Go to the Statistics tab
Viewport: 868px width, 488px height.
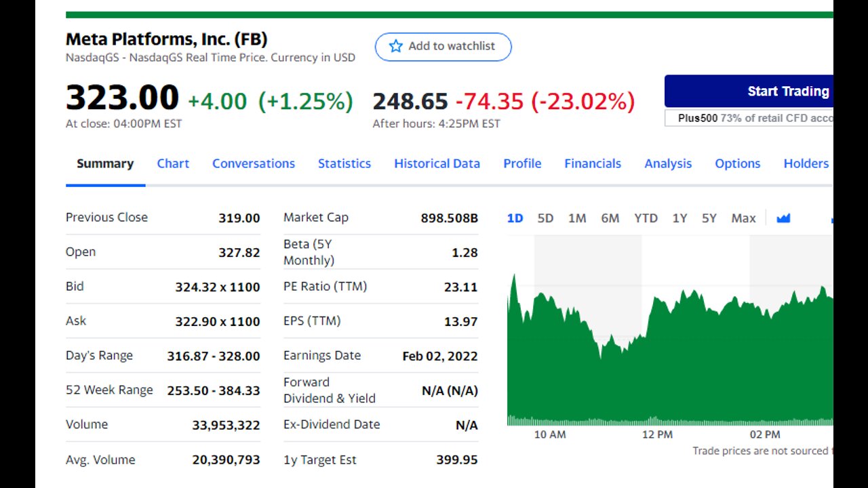344,163
